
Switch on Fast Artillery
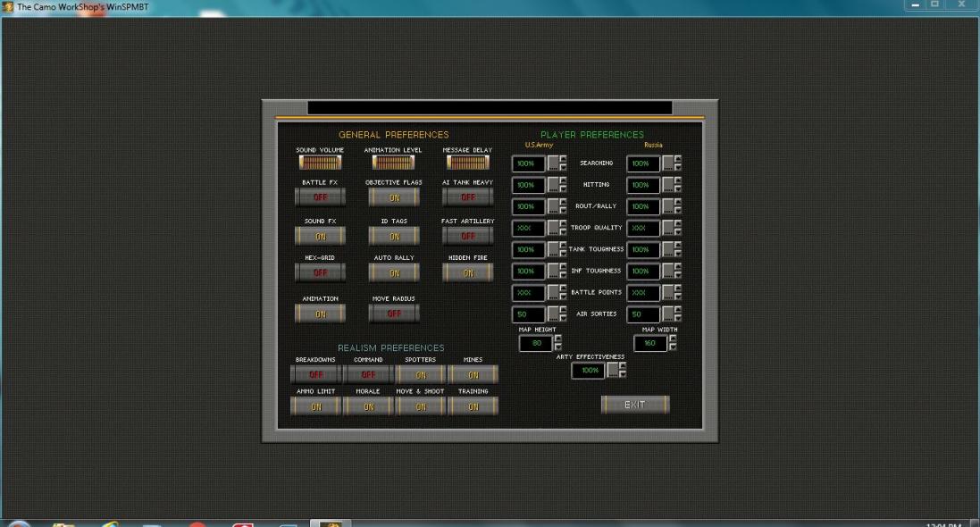pyautogui.click(x=467, y=236)
